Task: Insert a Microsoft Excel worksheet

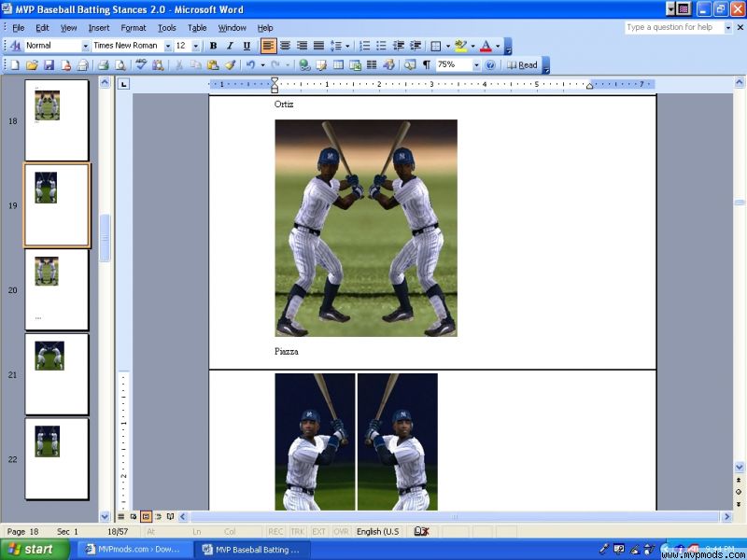Action: pyautogui.click(x=355, y=64)
